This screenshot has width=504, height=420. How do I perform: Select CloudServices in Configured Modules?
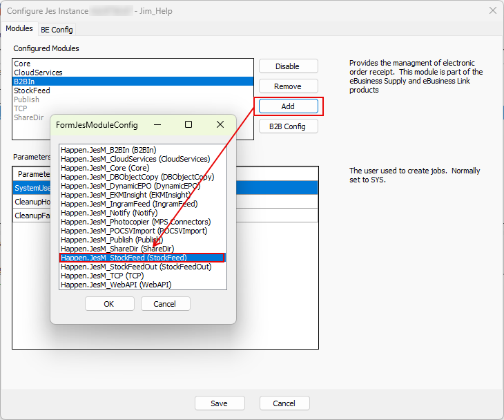pyautogui.click(x=133, y=73)
